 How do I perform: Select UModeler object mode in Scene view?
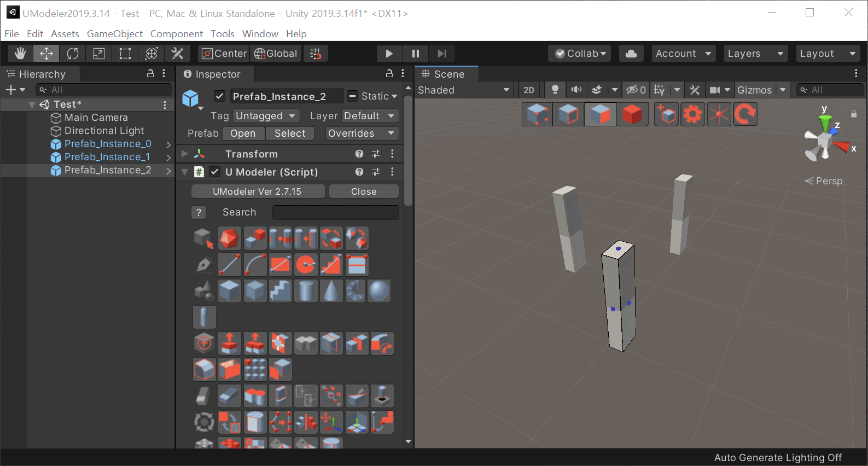coord(632,114)
